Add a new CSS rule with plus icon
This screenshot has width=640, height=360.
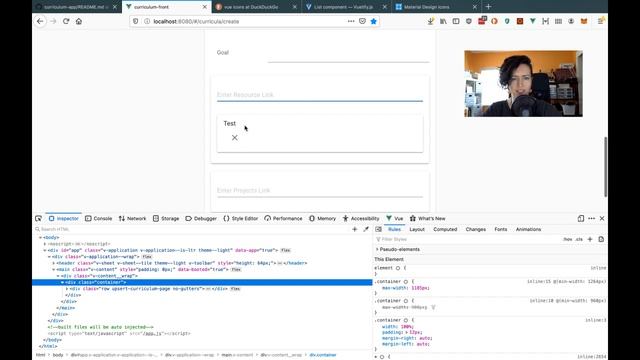(x=590, y=239)
